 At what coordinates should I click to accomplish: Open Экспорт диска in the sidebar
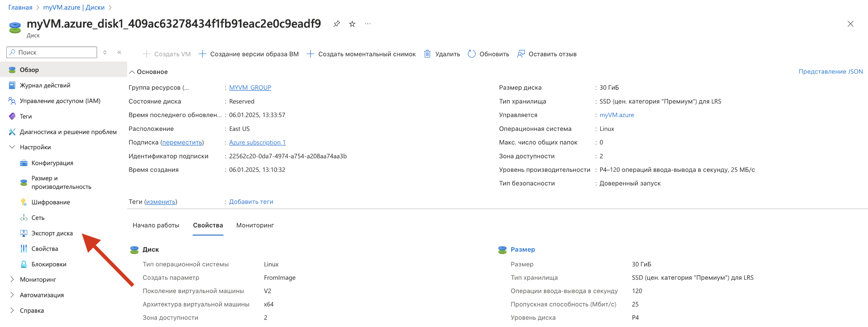coord(52,233)
